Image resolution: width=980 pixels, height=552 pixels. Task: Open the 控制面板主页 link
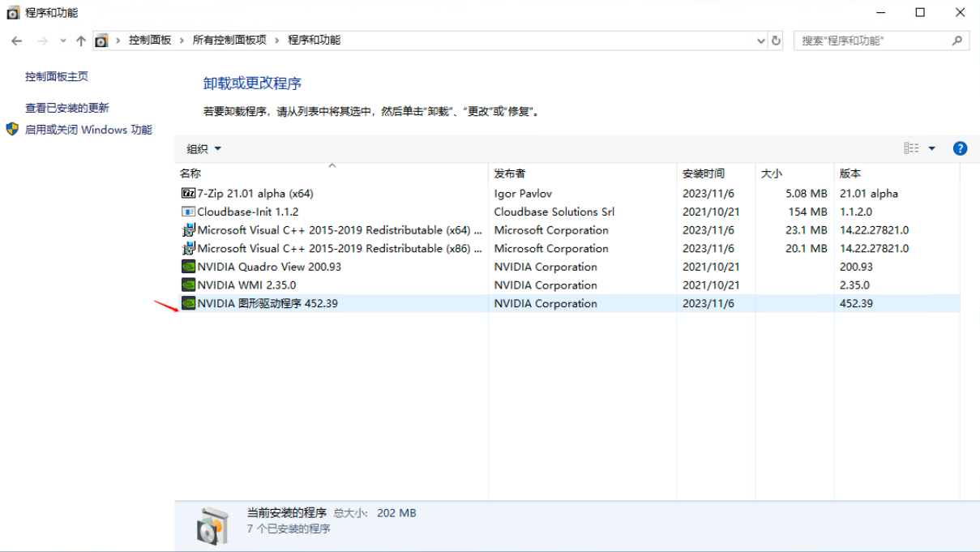click(57, 76)
